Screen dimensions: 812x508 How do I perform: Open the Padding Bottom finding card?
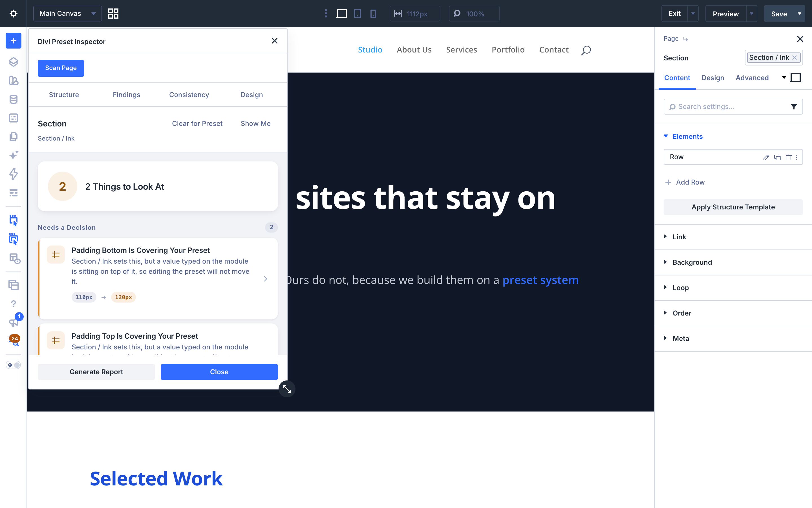(x=158, y=279)
